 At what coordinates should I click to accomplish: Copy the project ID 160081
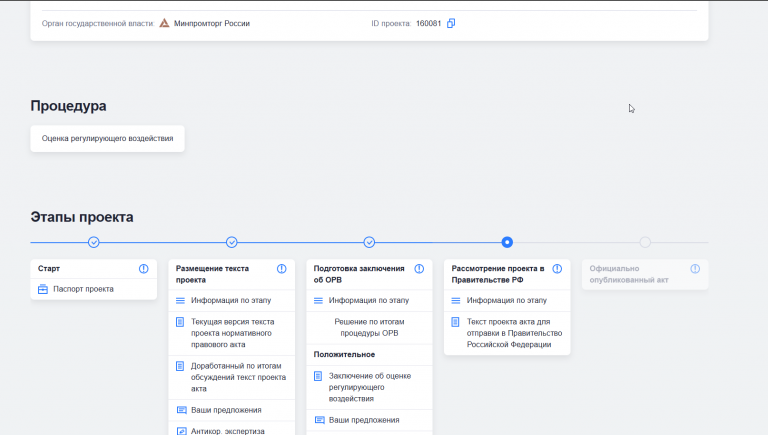click(451, 23)
